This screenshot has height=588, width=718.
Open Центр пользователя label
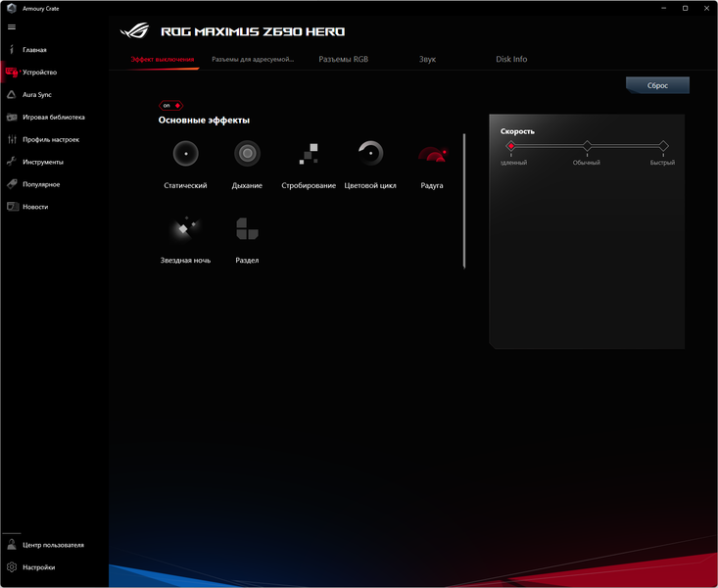coord(53,545)
